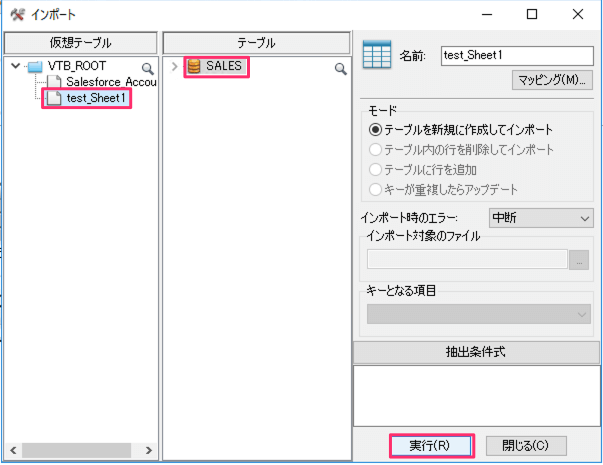Open the 'マッピング(M)...' mapping dialog
This screenshot has height=465, width=603.
(x=552, y=80)
